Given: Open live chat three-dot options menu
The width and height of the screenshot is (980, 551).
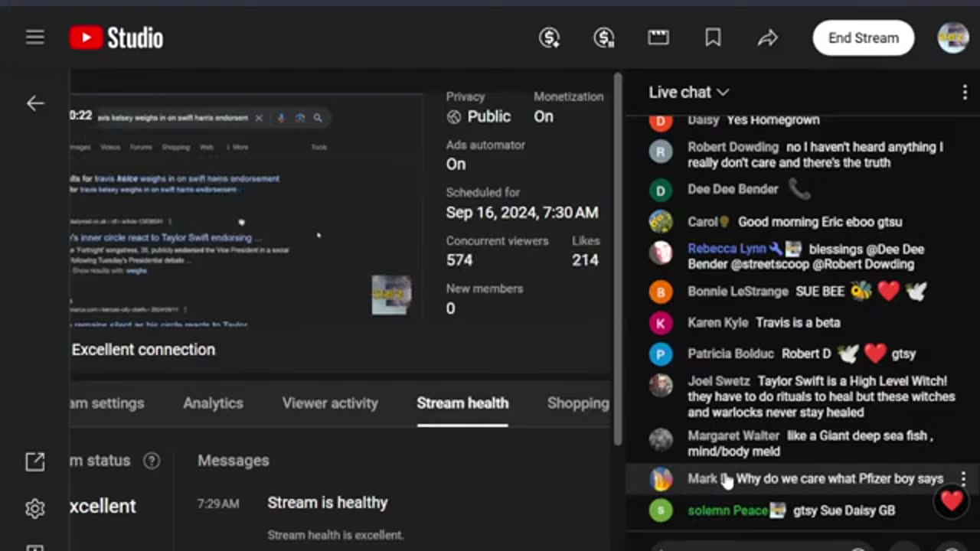Looking at the screenshot, I should pos(964,93).
